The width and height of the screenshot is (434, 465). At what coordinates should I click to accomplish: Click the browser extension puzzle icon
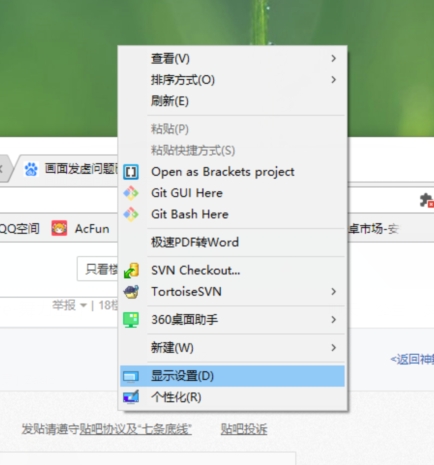[426, 201]
